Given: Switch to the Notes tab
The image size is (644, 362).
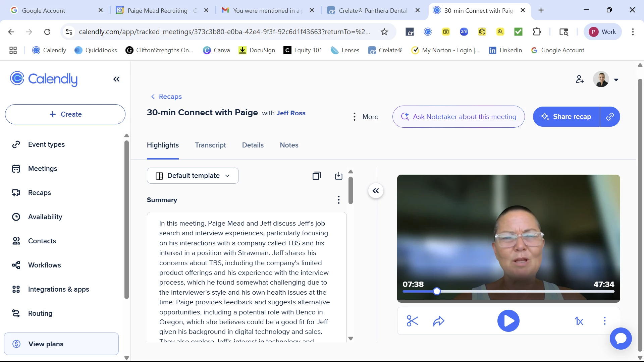Looking at the screenshot, I should pos(289,145).
